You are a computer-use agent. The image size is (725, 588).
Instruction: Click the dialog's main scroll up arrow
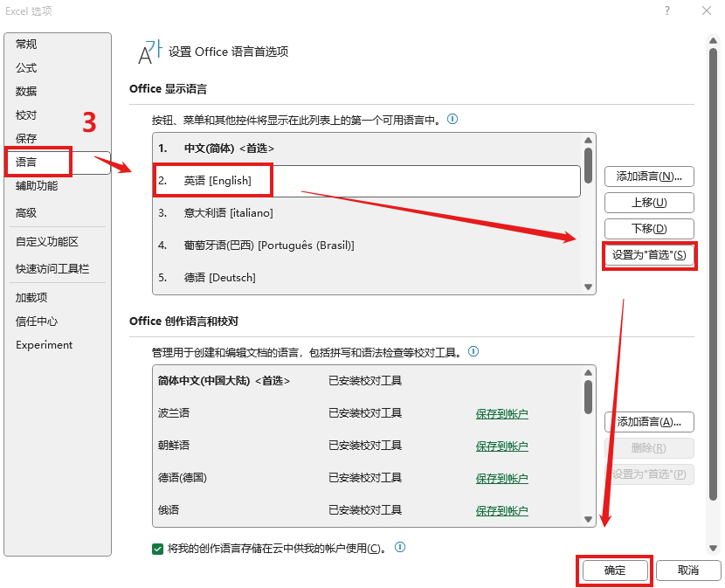coord(714,41)
